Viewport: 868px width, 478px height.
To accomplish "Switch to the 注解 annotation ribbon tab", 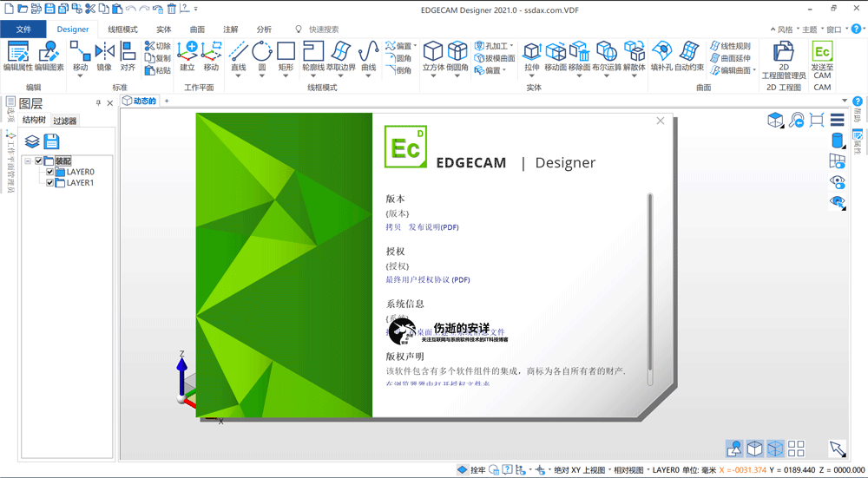I will coord(230,29).
